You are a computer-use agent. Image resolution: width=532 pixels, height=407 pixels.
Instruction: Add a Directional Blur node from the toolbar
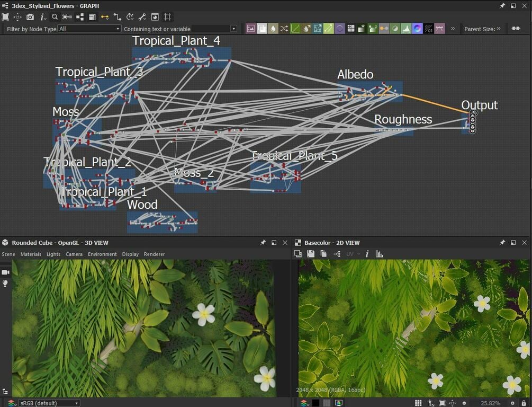click(306, 29)
